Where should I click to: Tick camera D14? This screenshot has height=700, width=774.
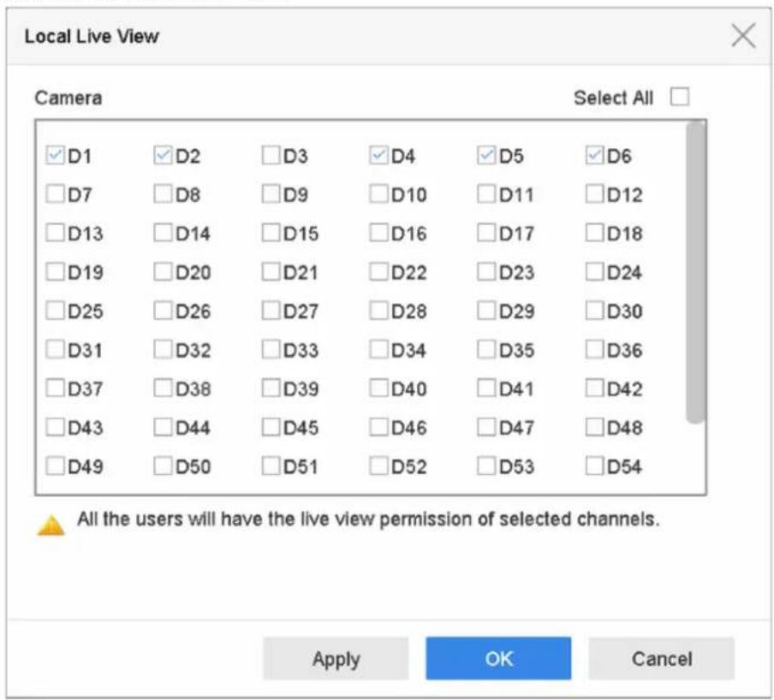tap(163, 233)
